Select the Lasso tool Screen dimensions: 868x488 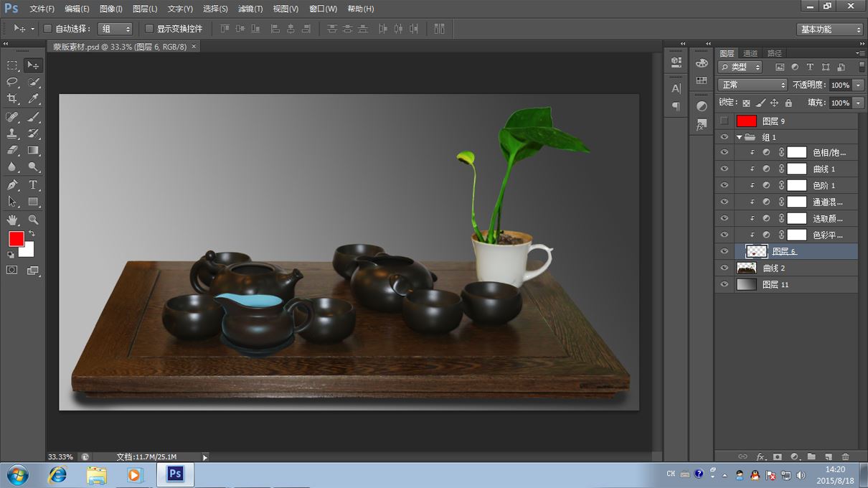12,83
